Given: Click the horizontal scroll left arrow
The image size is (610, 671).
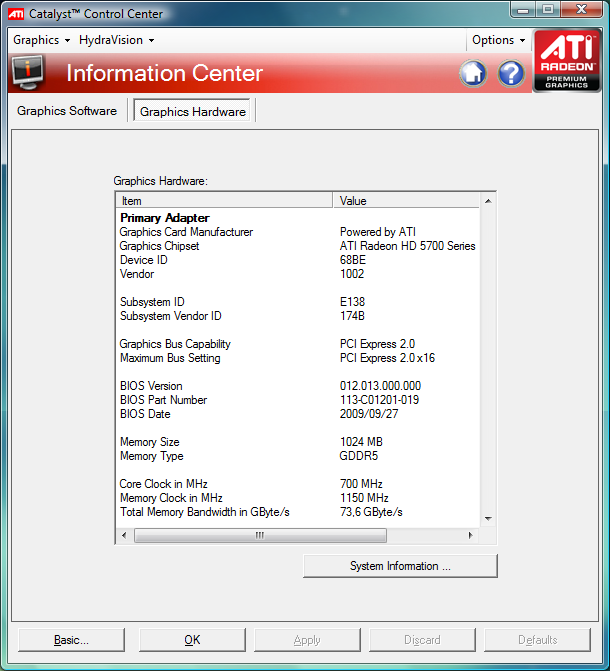Looking at the screenshot, I should [124, 535].
